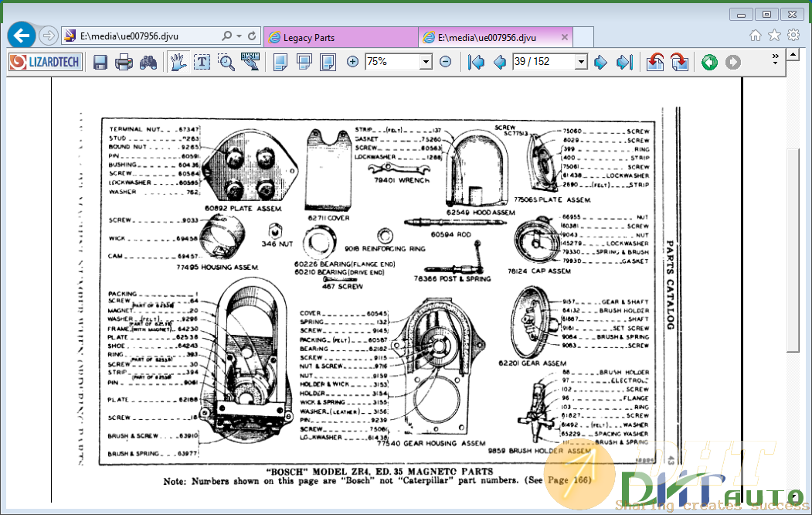Image resolution: width=812 pixels, height=515 pixels.
Task: Rotate the page clockwise
Action: click(679, 62)
